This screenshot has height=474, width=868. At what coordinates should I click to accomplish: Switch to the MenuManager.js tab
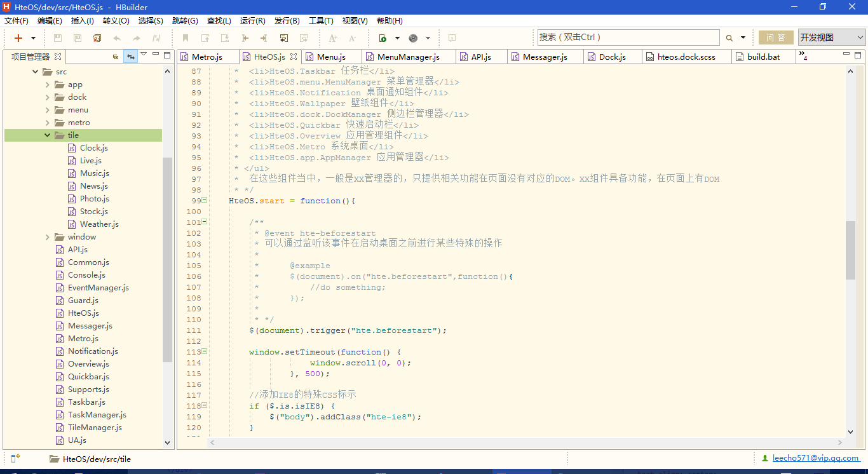tap(408, 57)
